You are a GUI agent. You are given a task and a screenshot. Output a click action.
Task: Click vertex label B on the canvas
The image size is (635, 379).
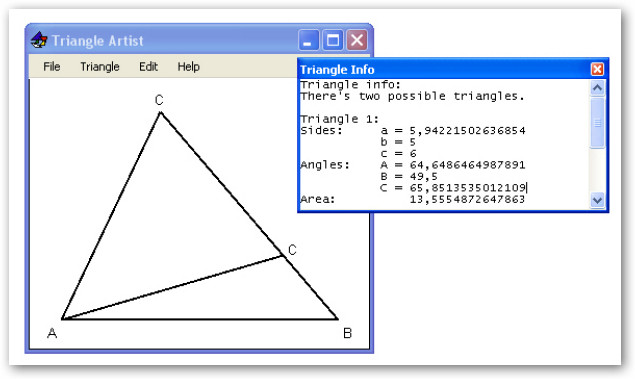(x=347, y=333)
